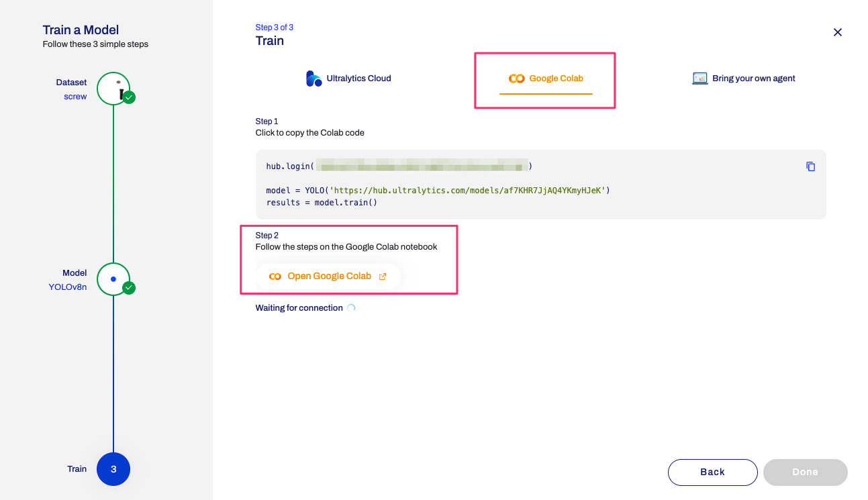Click the green checkmark on Model step
The width and height of the screenshot is (868, 500).
[x=130, y=288]
